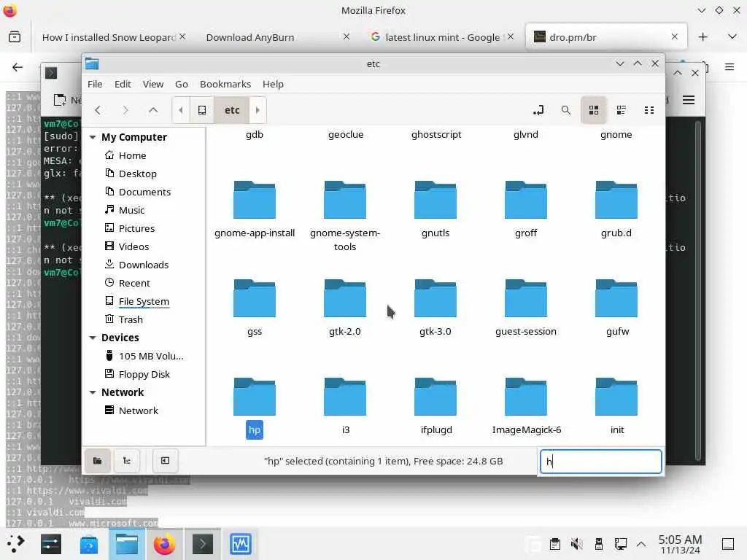Screen dimensions: 747x560
Task: Select gnome-app-install folder
Action: pyautogui.click(x=255, y=209)
